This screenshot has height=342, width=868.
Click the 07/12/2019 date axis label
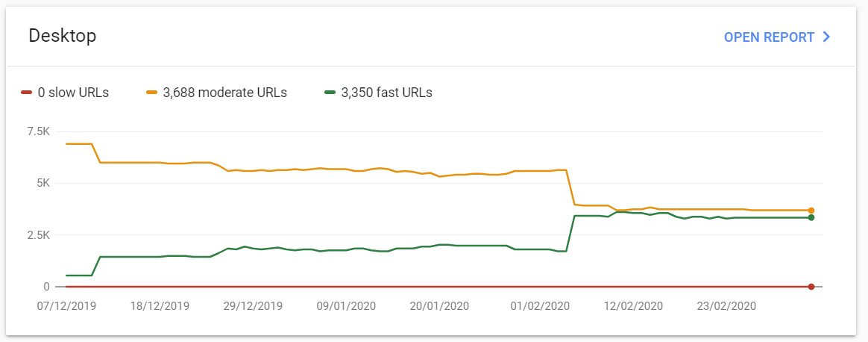pyautogui.click(x=66, y=306)
